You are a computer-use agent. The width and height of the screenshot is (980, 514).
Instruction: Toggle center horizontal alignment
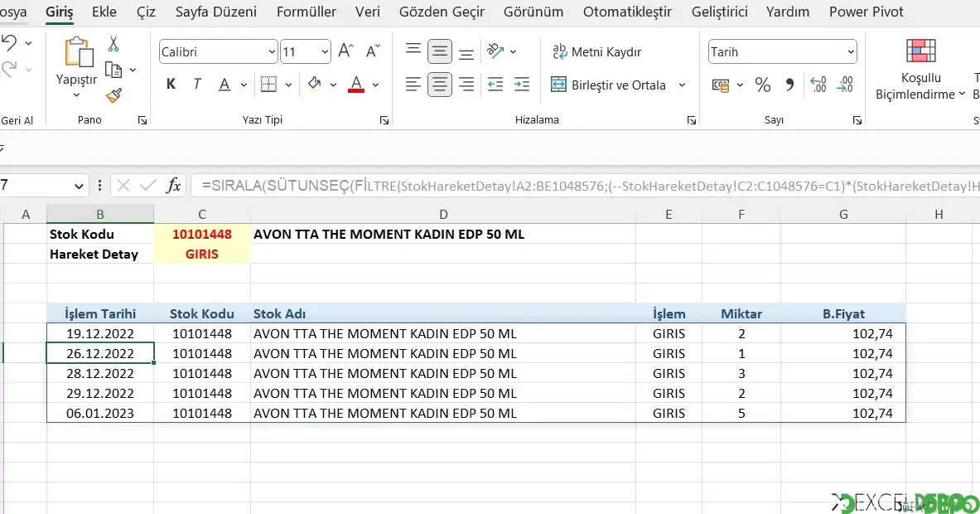tap(440, 85)
